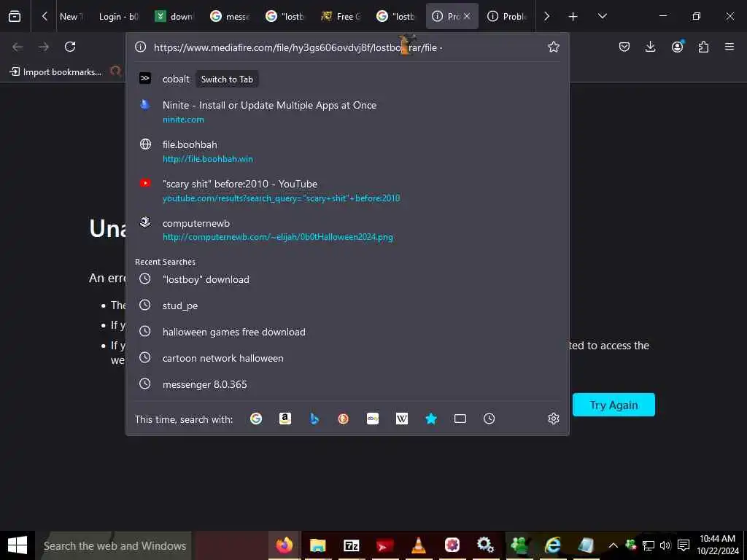Viewport: 747px width, 560px height.
Task: Switch to the New Tab tab
Action: [71, 17]
